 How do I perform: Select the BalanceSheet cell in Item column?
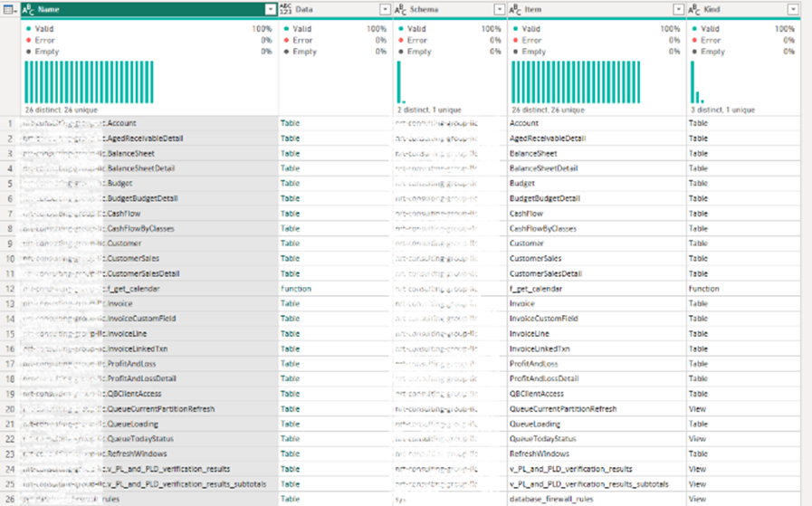click(x=536, y=153)
